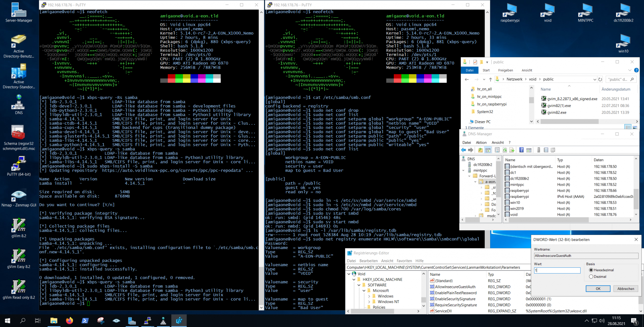
Task: Open the Datei tab in Explorer
Action: [x=469, y=70]
